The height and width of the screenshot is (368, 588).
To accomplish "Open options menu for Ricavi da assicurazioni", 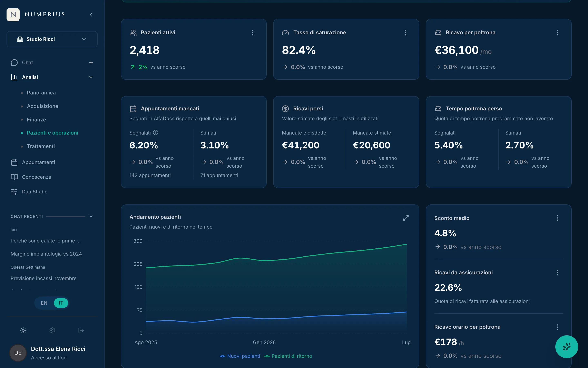I will 558,273.
